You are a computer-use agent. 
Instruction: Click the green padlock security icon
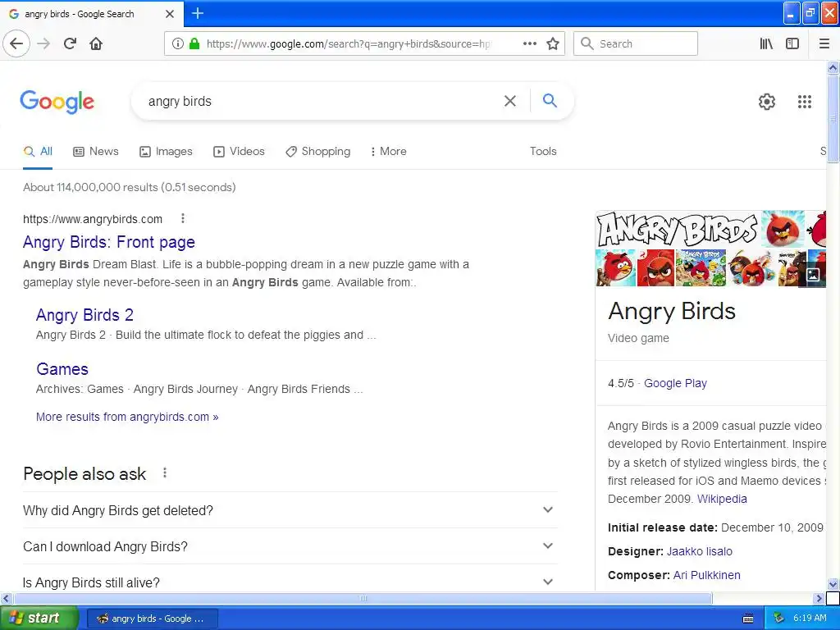194,43
